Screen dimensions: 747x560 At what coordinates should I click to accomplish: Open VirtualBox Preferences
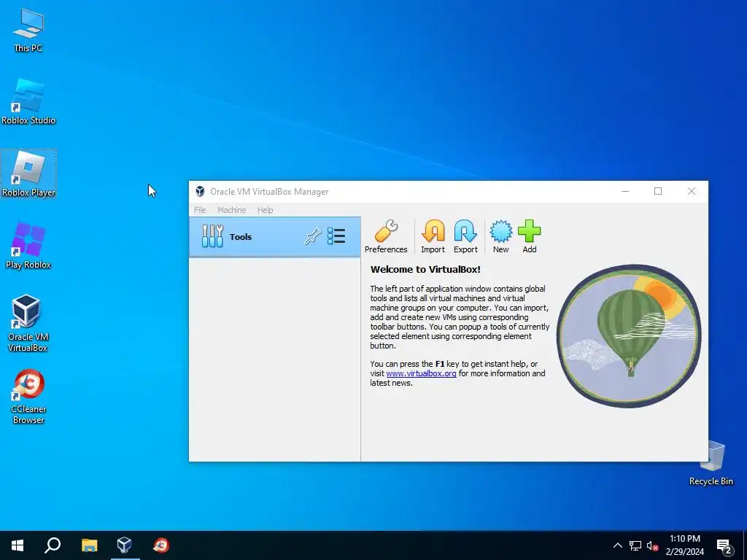tap(386, 236)
